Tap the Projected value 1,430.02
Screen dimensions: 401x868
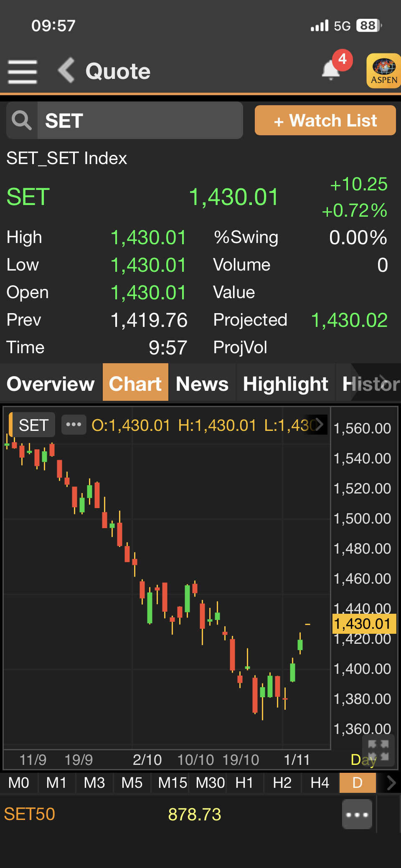(x=350, y=320)
